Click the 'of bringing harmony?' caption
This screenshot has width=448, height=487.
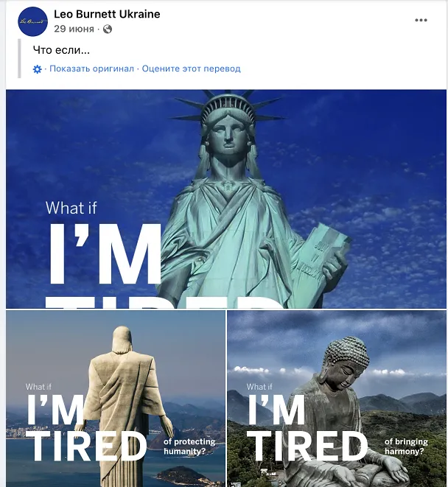point(406,446)
